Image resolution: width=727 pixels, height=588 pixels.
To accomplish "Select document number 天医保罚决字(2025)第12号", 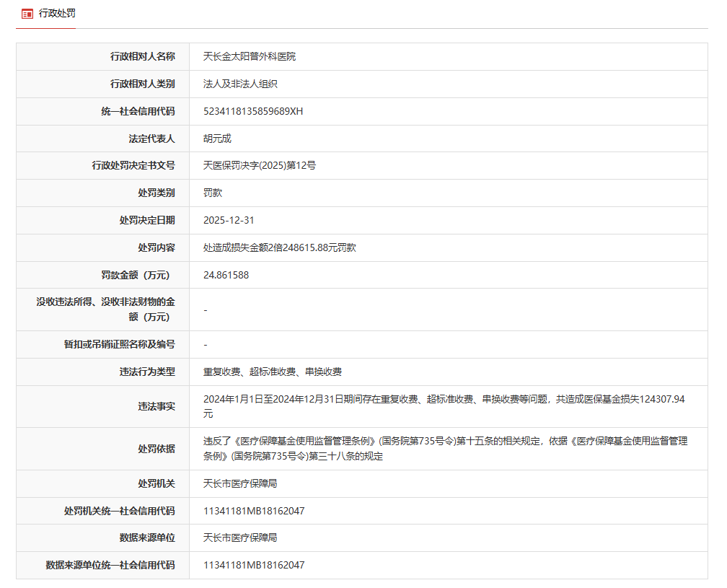I will [x=260, y=165].
